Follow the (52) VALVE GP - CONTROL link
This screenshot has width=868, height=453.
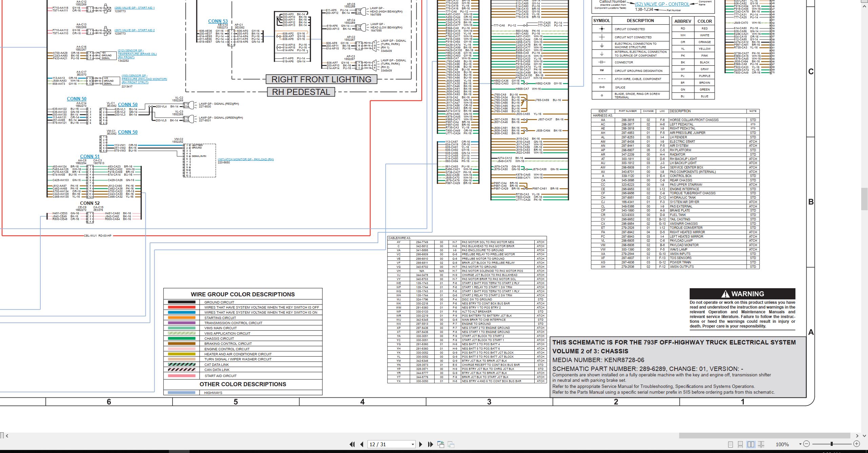tap(662, 4)
